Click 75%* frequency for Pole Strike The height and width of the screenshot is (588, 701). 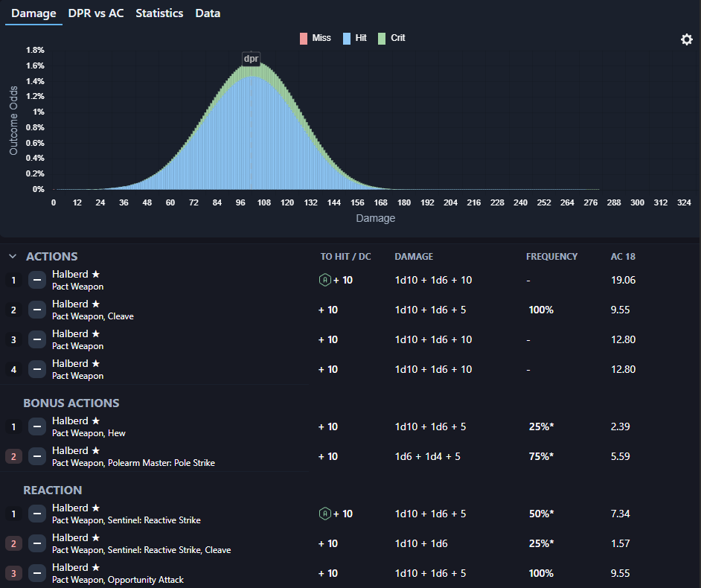coord(541,456)
